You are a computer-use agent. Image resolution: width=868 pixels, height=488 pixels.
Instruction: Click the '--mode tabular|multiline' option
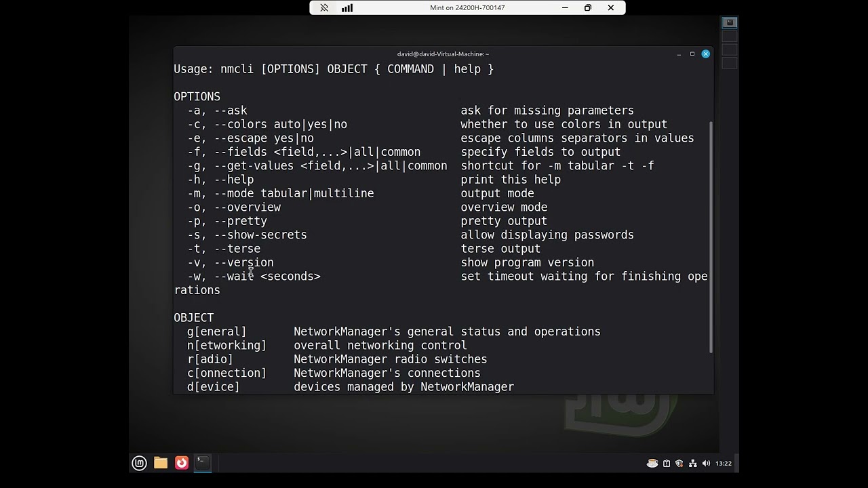(294, 193)
